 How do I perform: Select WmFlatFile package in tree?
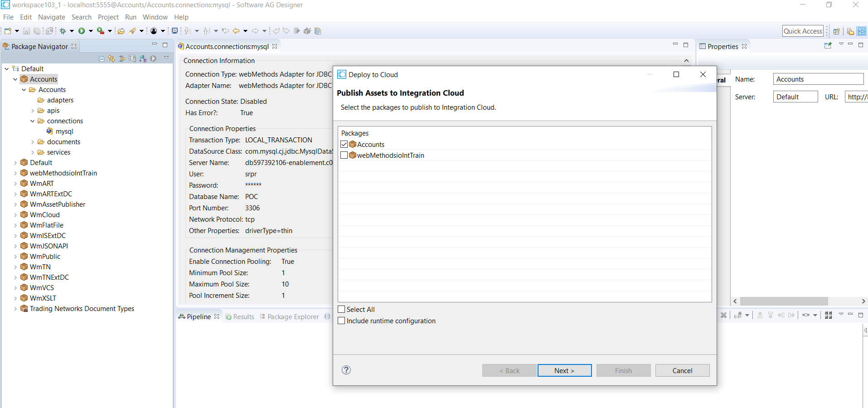tap(46, 225)
